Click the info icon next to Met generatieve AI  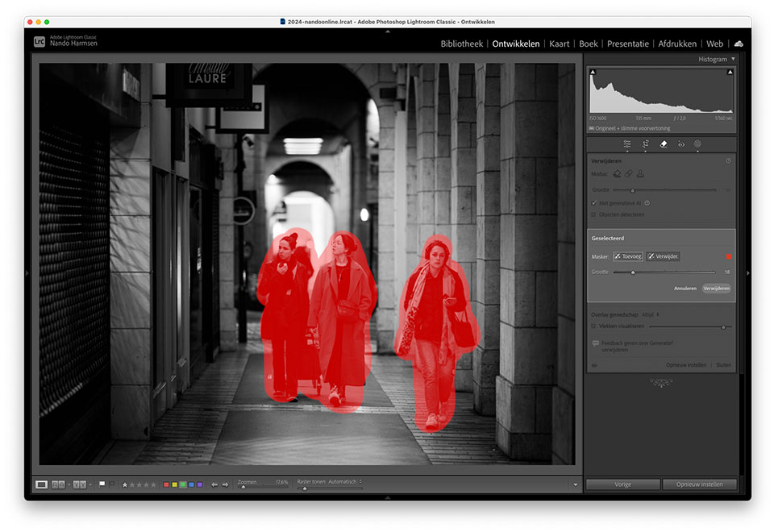tap(647, 203)
